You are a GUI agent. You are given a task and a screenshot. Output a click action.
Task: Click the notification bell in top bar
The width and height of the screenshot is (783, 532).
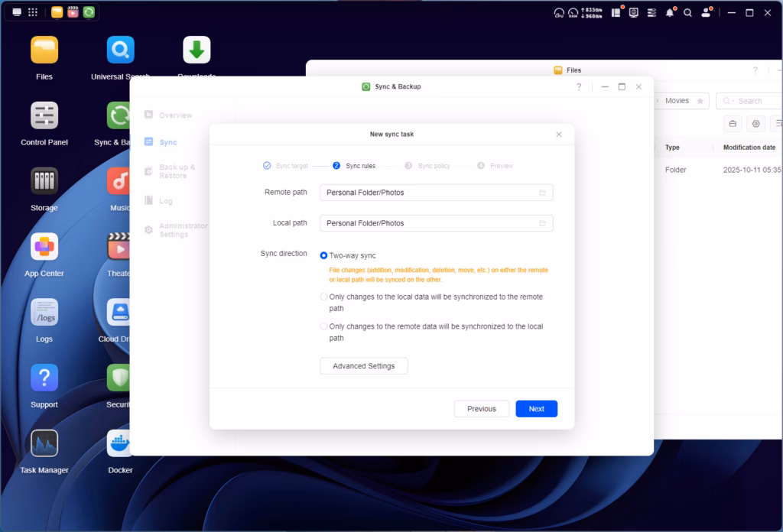pyautogui.click(x=670, y=13)
